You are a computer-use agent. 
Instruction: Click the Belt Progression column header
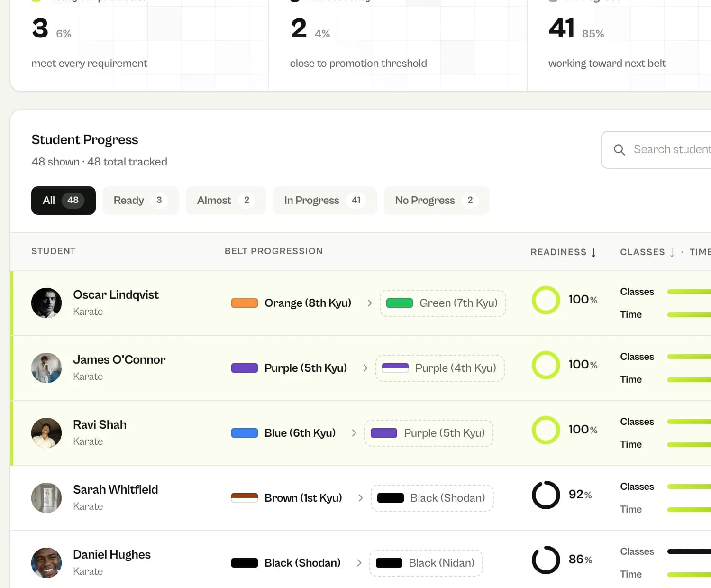point(273,251)
